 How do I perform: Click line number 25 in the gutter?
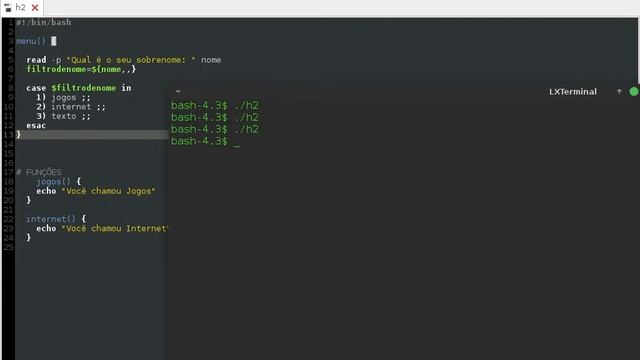pyautogui.click(x=8, y=247)
